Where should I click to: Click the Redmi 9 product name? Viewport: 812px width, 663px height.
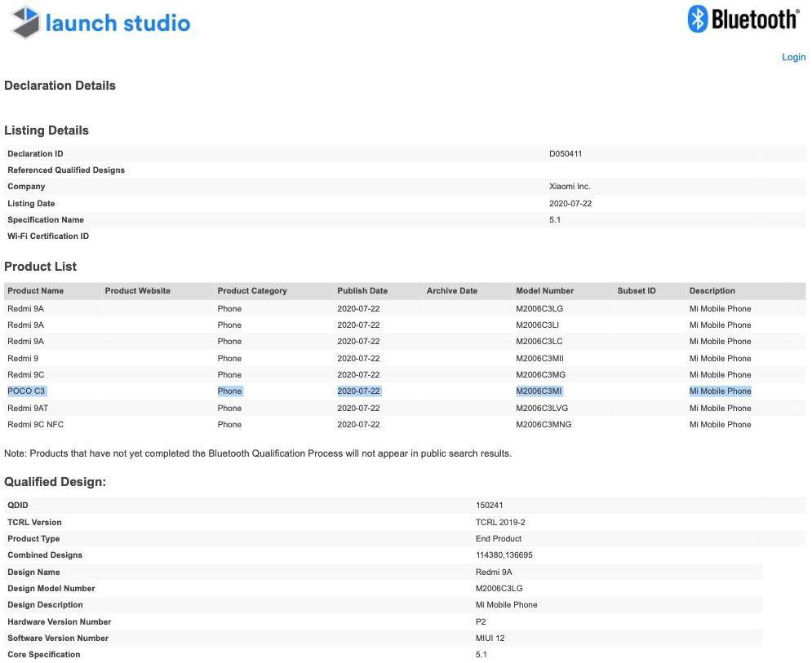(x=22, y=359)
